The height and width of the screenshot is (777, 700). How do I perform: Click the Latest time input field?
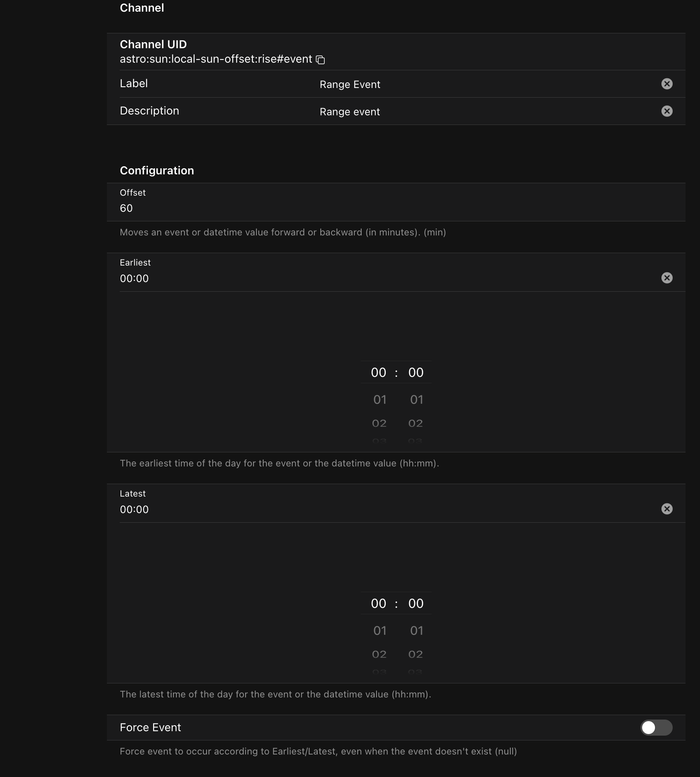362,509
